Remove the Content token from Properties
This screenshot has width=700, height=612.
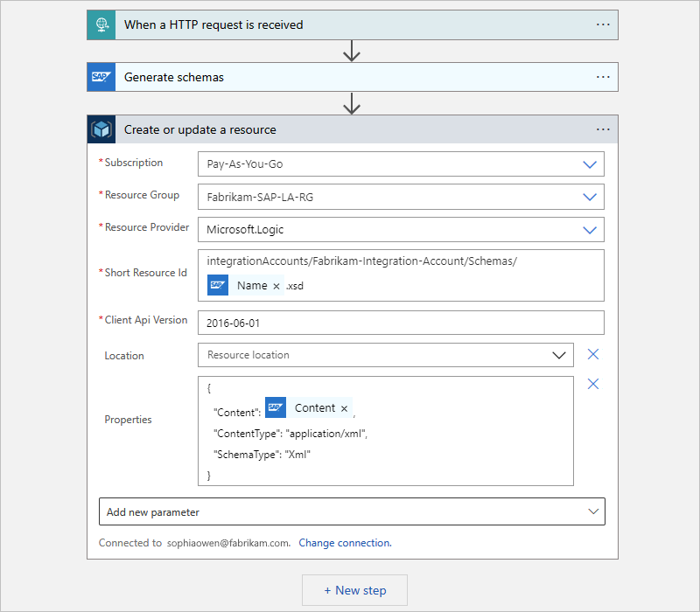[x=344, y=408]
